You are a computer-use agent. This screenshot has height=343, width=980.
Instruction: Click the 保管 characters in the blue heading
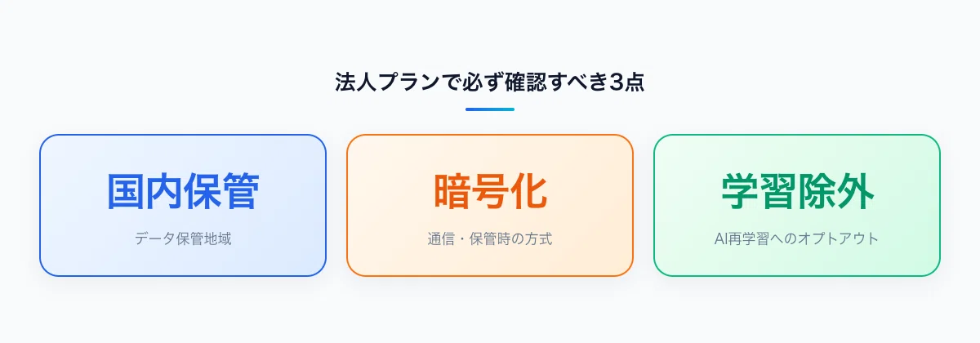pyautogui.click(x=221, y=193)
